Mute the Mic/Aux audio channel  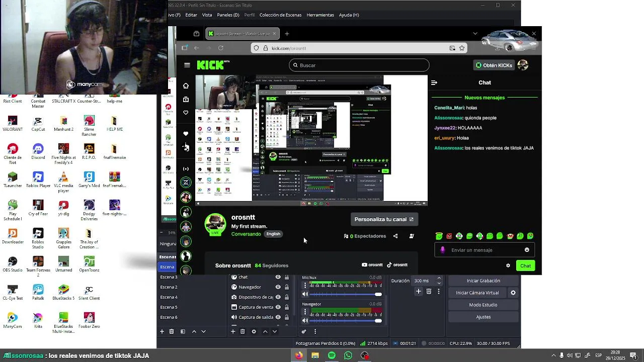click(305, 294)
